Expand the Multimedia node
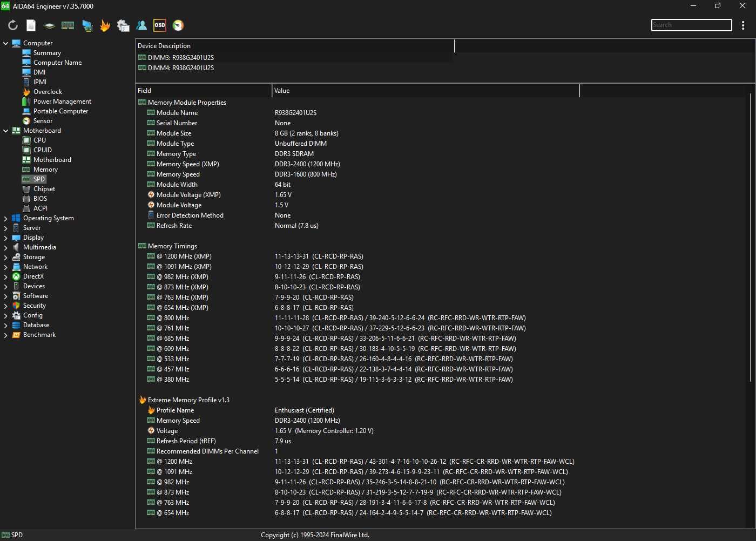756x541 pixels. point(6,247)
